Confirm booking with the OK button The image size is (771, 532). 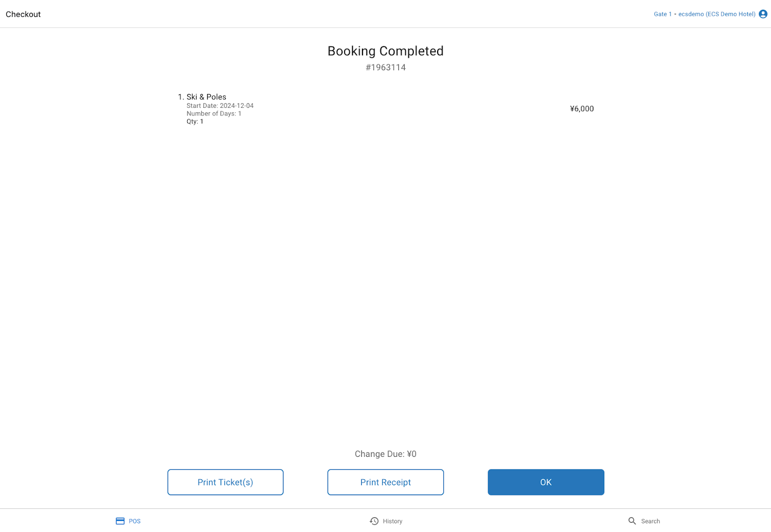pos(545,482)
